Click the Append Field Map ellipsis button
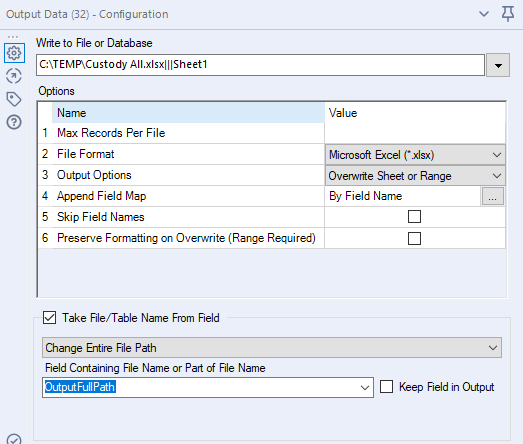Viewport: 523px width, 444px height. click(x=492, y=196)
